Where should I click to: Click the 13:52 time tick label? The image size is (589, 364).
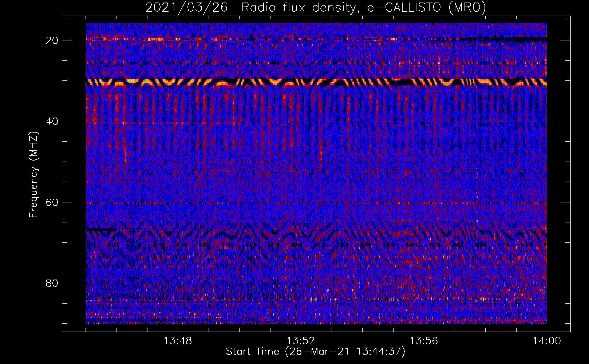[x=301, y=341]
